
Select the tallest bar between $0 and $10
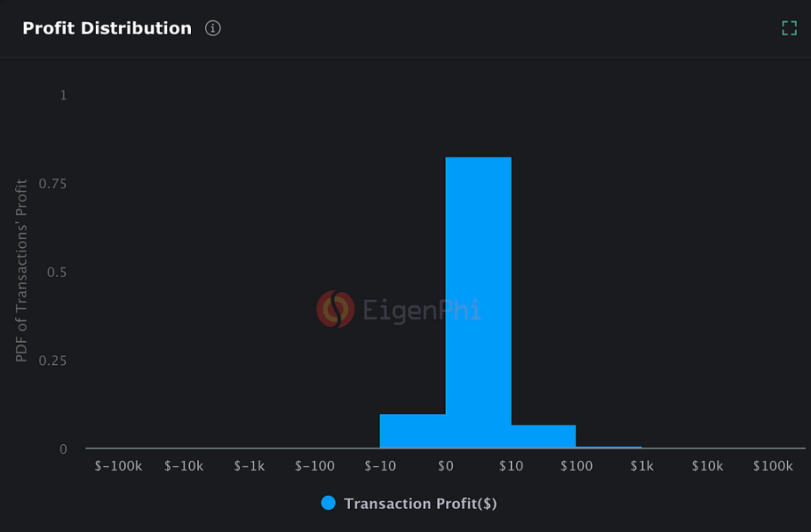[x=479, y=302]
